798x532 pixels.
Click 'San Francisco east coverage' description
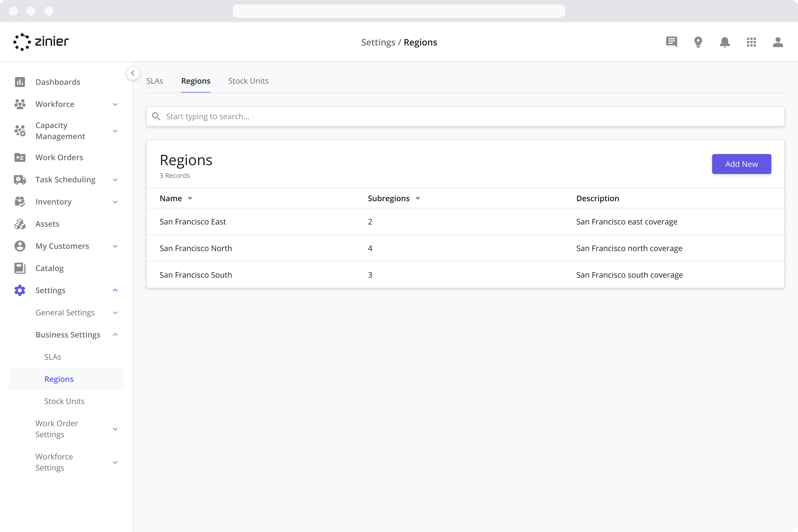tap(627, 222)
